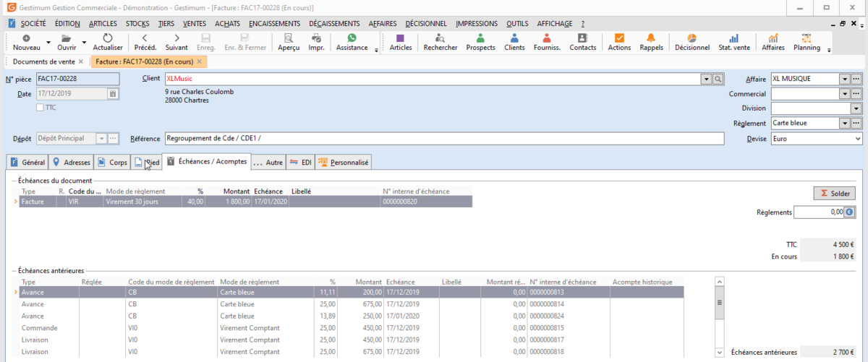Open the ENCAISSEMENTS menu
Image resolution: width=868 pixels, height=362 pixels.
pyautogui.click(x=275, y=23)
